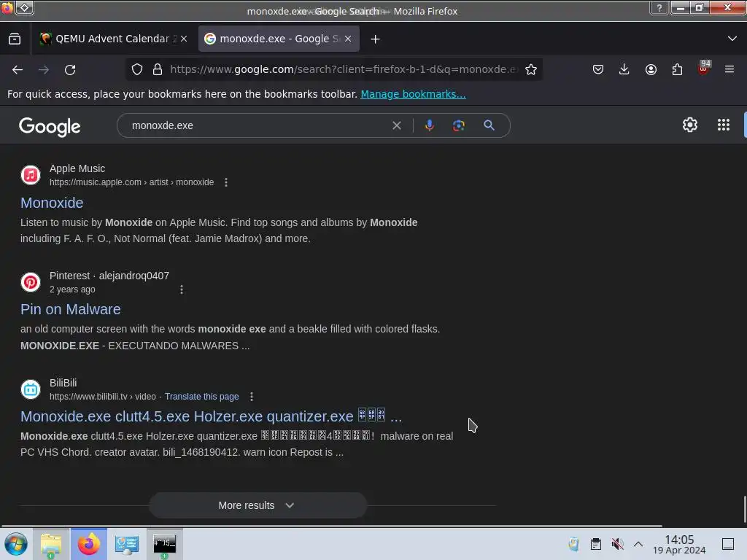Click the BiliBili result favicon
Image resolution: width=747 pixels, height=560 pixels.
coord(31,389)
